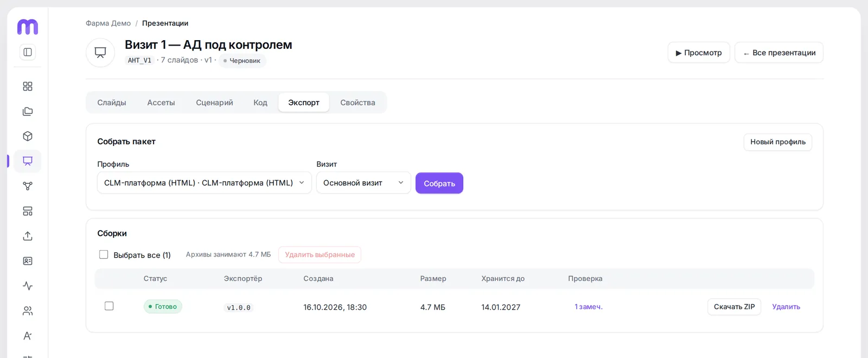Open the folders icon in sidebar
The width and height of the screenshot is (868, 358).
click(x=28, y=111)
